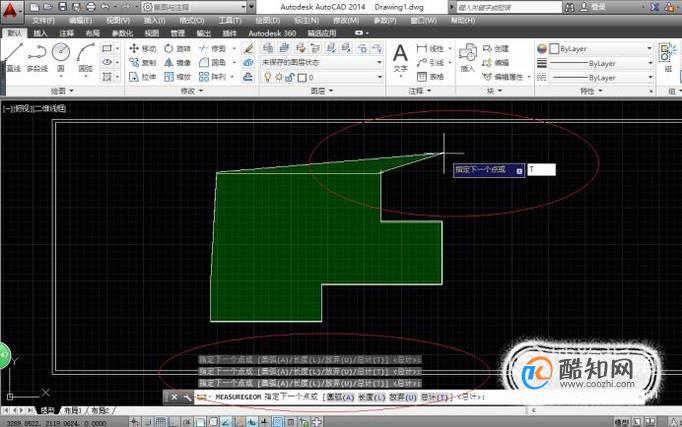Click the Stretch (拉伸) tool
Image resolution: width=682 pixels, height=427 pixels.
(x=143, y=77)
